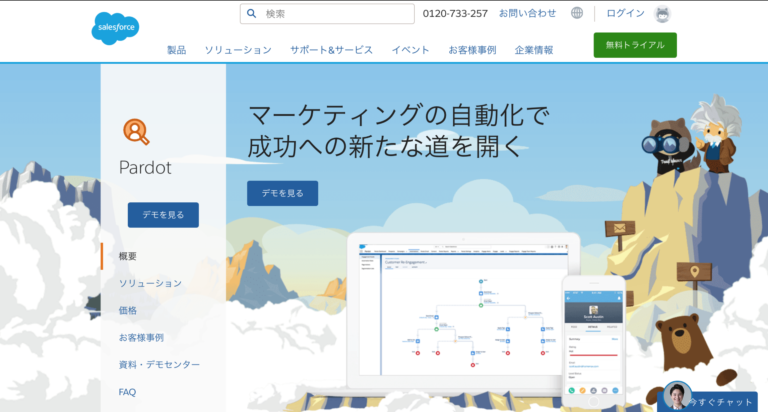768x412 pixels.
Task: Open the お客様事例 top navigation menu
Action: point(472,50)
